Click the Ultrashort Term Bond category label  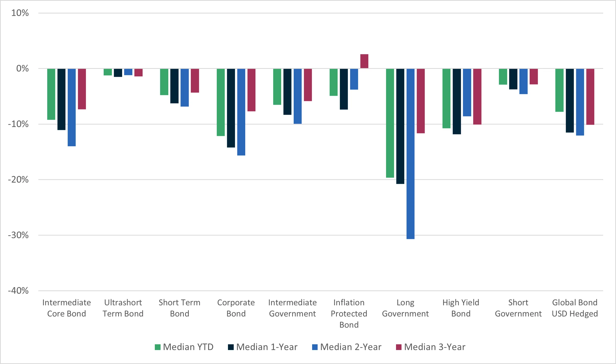point(123,308)
